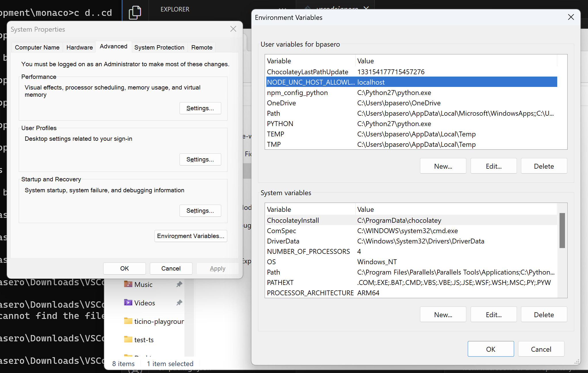Open the Environment Variables dialog button
588x373 pixels.
pyautogui.click(x=191, y=236)
